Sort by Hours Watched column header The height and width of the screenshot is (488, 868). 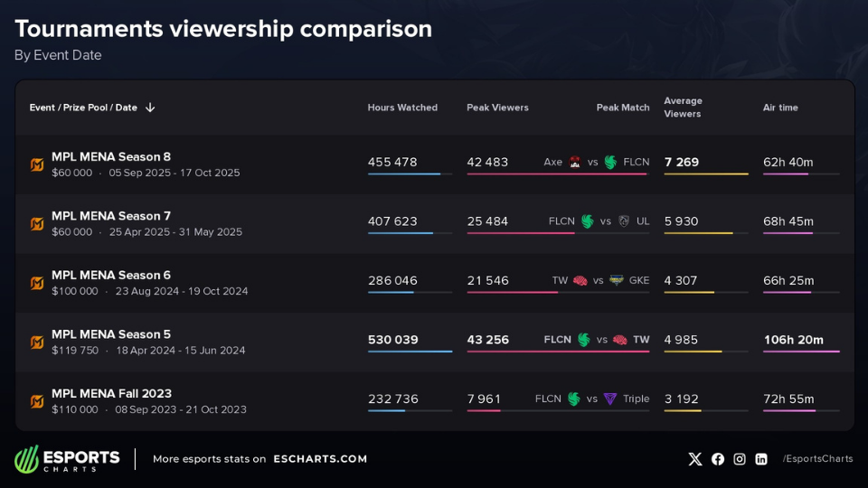point(402,108)
